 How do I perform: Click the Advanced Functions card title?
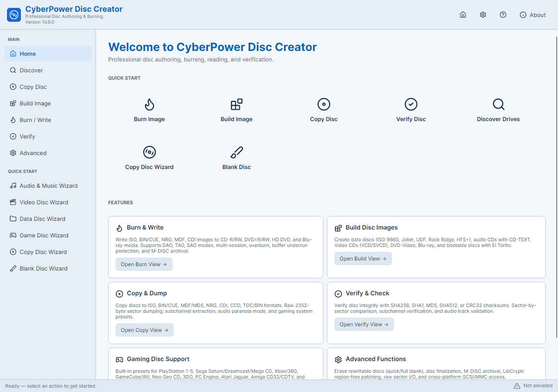point(376,359)
